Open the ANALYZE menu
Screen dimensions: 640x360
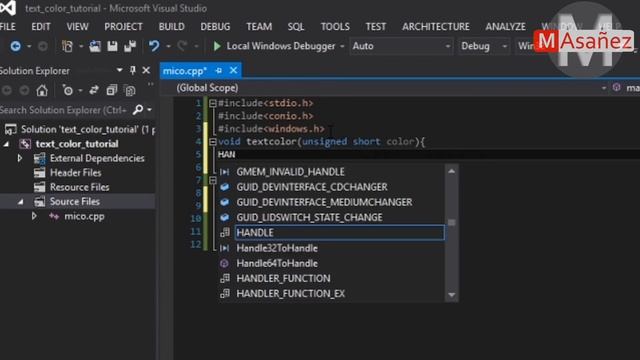click(x=505, y=27)
